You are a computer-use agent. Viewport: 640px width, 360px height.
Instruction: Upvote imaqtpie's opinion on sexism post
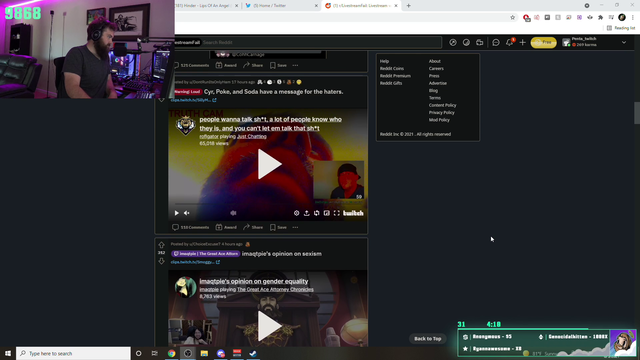point(162,245)
